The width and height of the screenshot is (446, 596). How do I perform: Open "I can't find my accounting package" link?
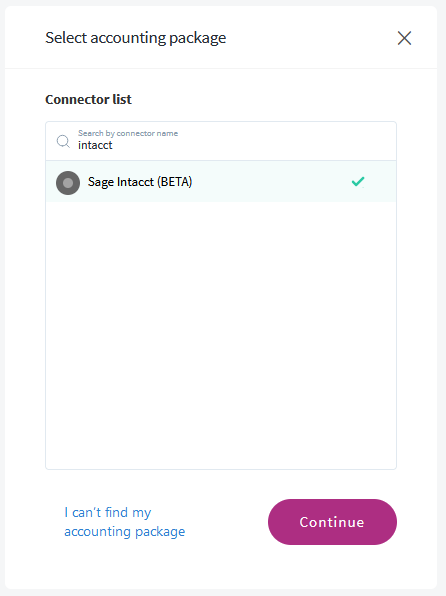tap(124, 522)
